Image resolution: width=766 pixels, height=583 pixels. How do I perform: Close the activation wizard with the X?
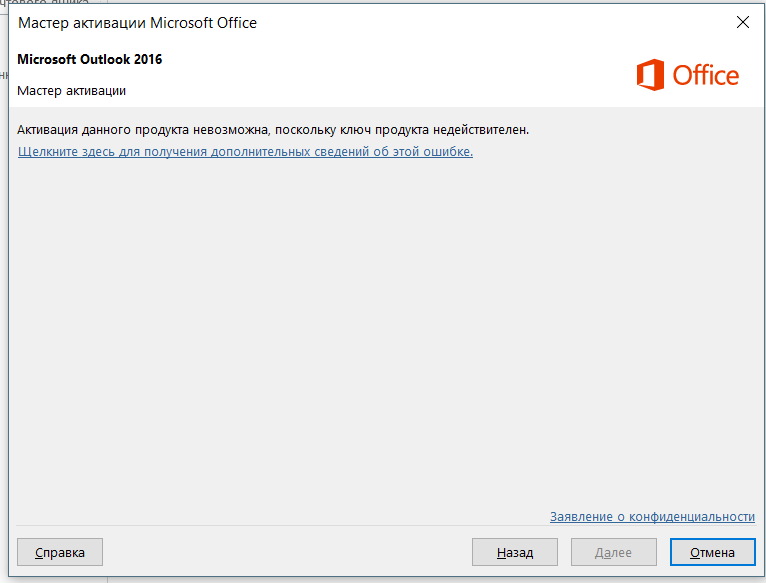[x=743, y=22]
